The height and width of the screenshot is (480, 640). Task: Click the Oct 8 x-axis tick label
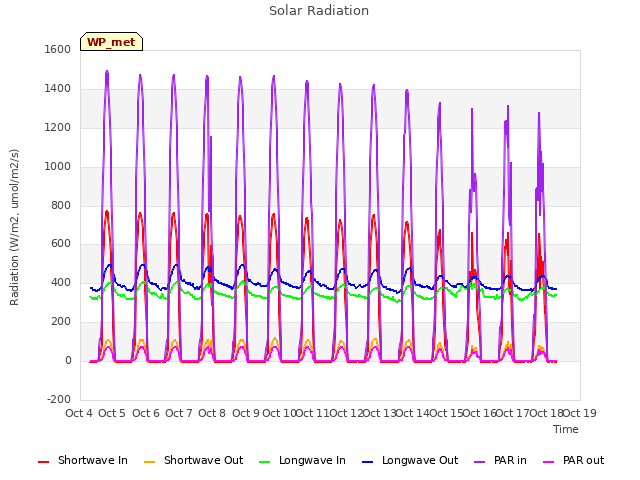(x=212, y=413)
